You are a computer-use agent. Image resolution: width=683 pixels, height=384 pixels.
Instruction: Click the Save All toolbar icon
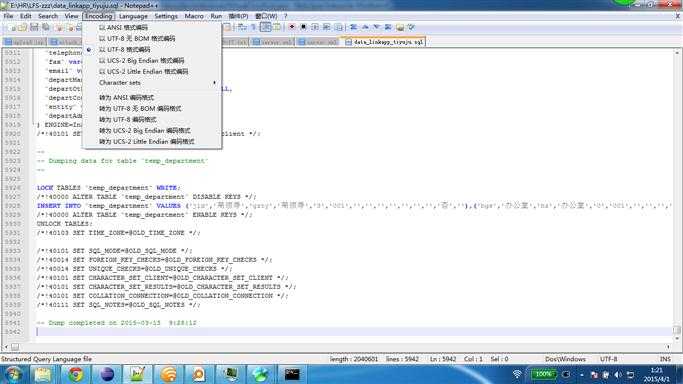click(x=45, y=27)
